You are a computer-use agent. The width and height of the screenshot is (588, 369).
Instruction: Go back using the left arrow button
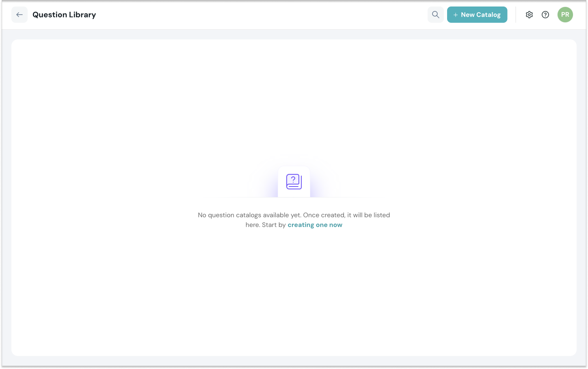pyautogui.click(x=19, y=15)
